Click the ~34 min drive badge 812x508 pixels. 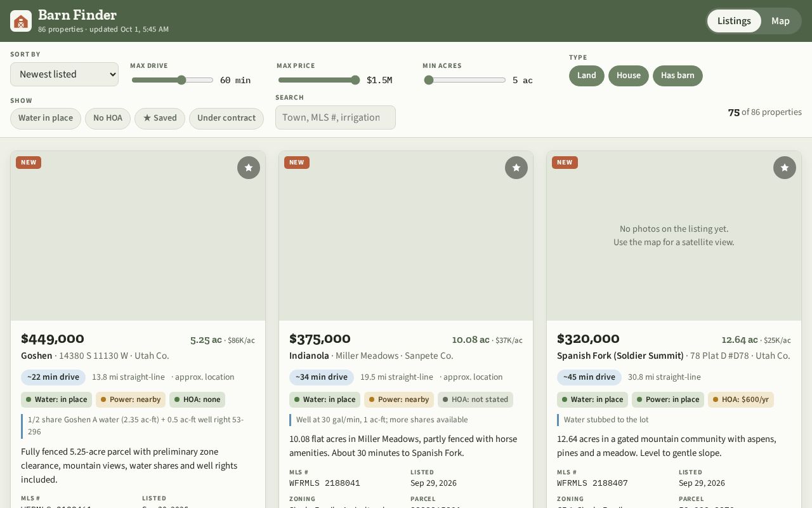322,377
